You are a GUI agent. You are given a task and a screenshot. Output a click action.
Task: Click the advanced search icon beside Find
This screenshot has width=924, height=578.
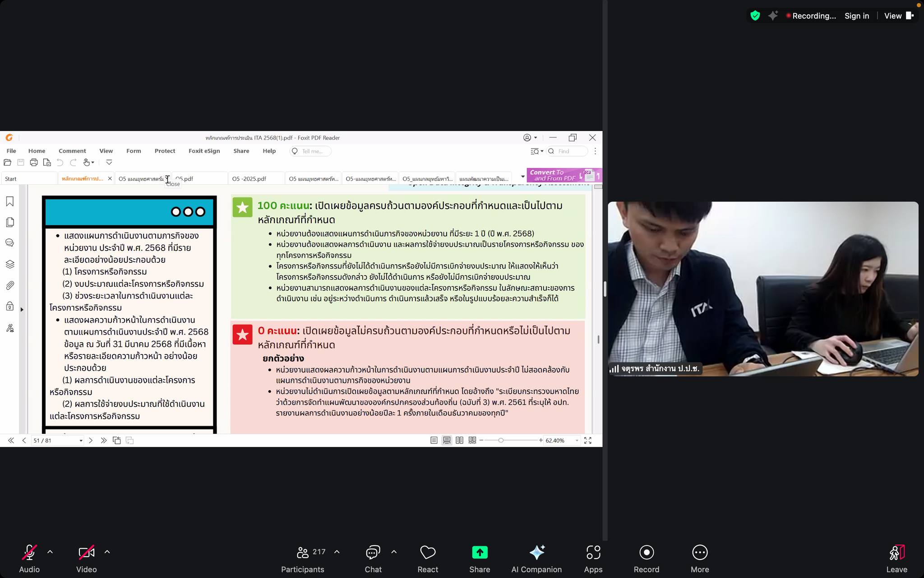coord(536,151)
